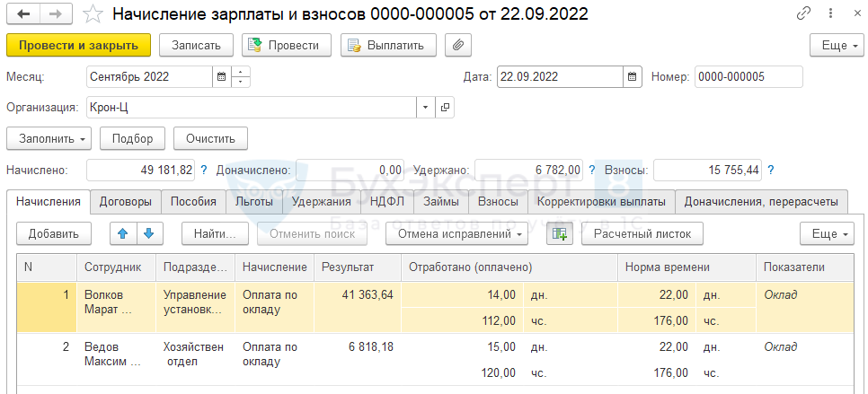The width and height of the screenshot is (868, 394).
Task: Expand the Организация dropdown list
Action: coord(424,108)
